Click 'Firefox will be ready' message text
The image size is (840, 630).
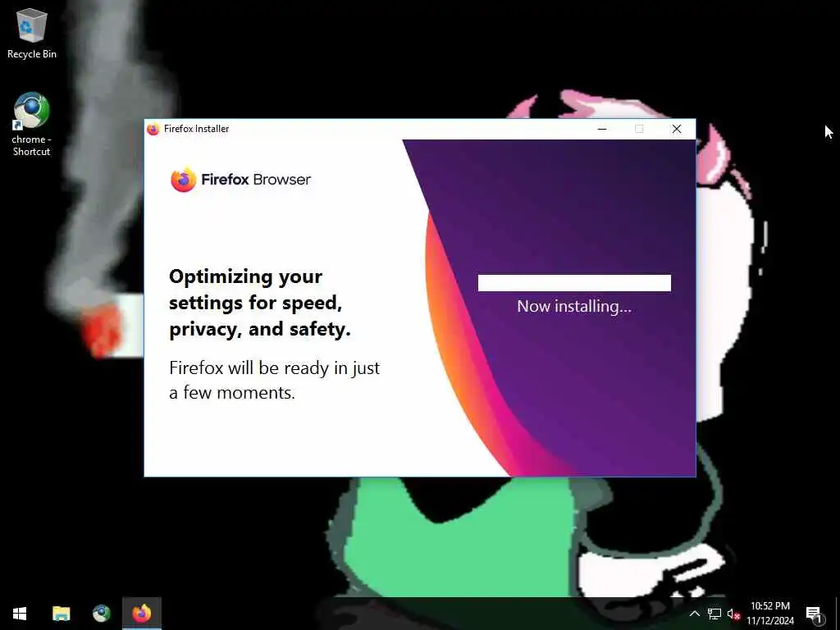274,381
